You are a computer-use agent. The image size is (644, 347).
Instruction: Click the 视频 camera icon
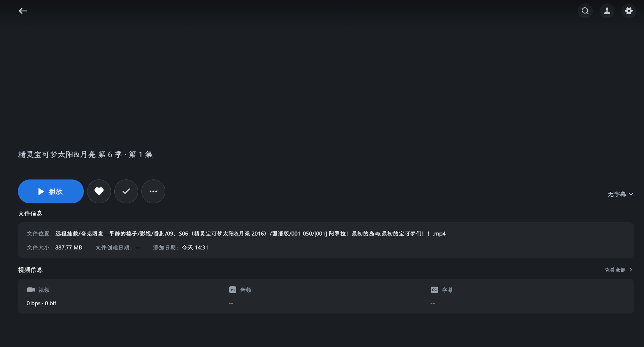(31, 290)
